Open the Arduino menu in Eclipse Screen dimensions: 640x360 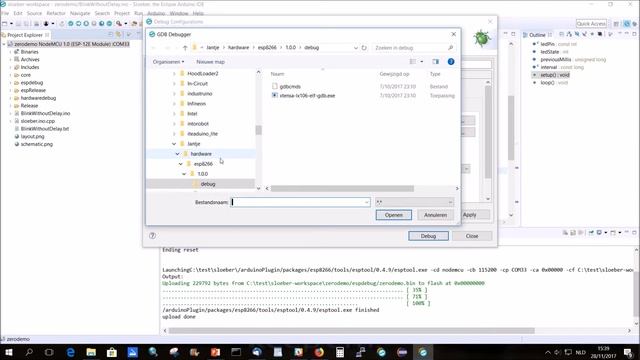156,13
